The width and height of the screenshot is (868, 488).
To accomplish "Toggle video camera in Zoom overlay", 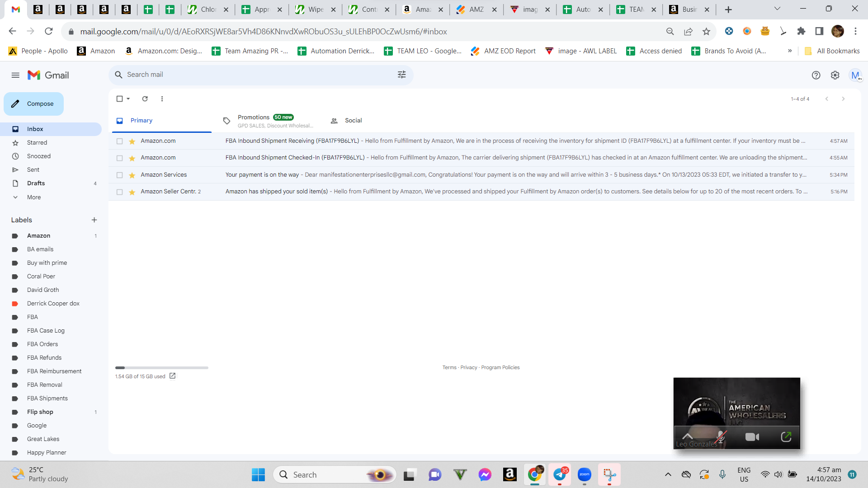I will [x=752, y=437].
